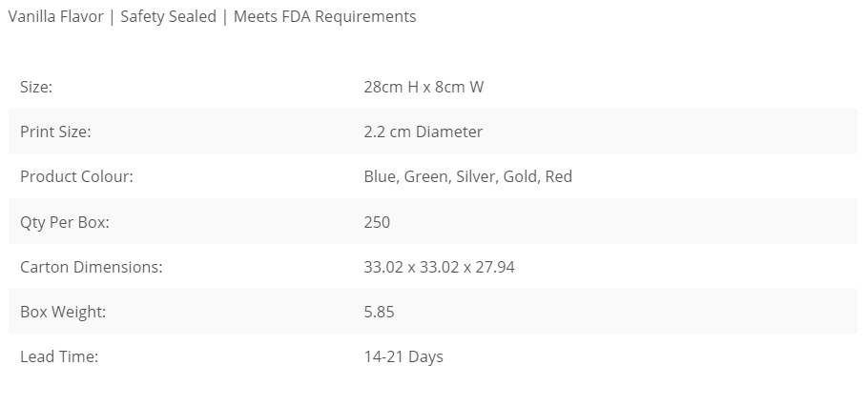
Task: Click the 33.02 x 33.02 x 27.94 value
Action: tap(439, 267)
